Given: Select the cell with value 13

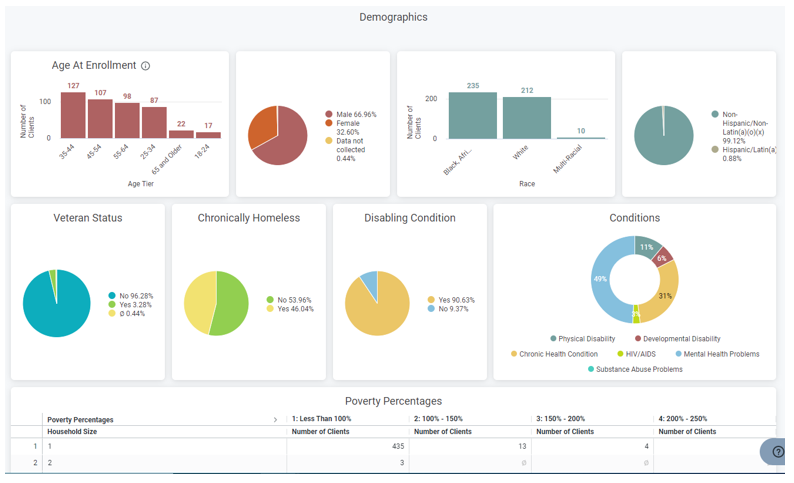Looking at the screenshot, I should 470,446.
